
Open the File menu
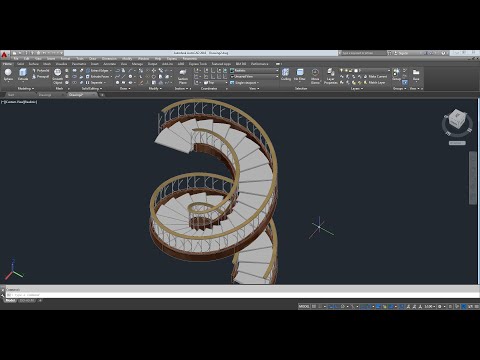click(16, 59)
